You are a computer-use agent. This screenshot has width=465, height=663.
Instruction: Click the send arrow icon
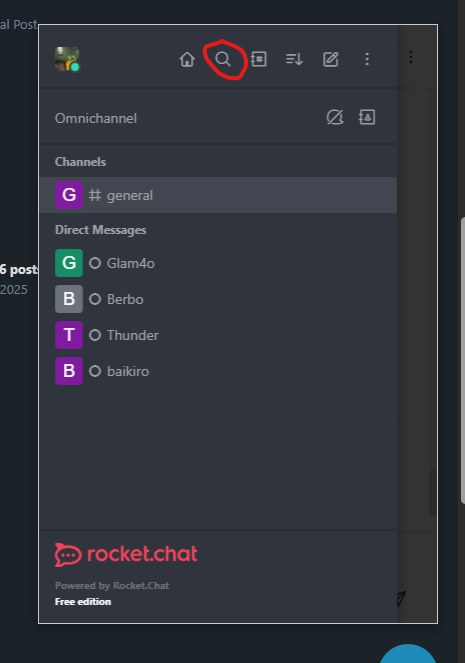tap(401, 598)
